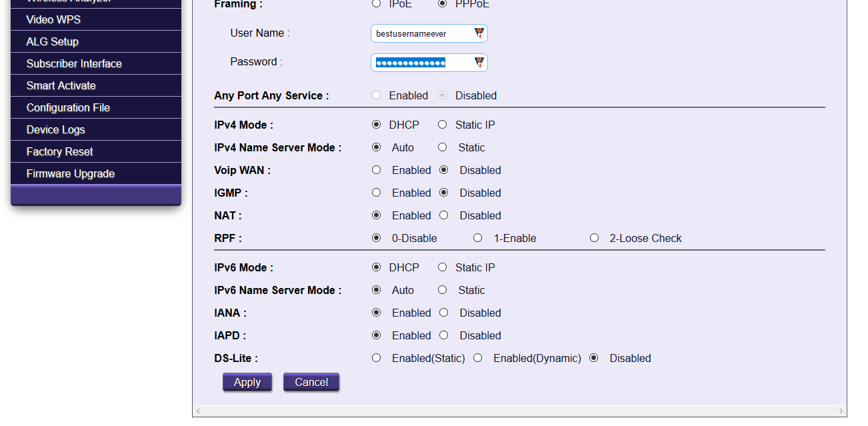Click password manager icon in Password field
Image resolution: width=868 pixels, height=426 pixels.
point(479,63)
